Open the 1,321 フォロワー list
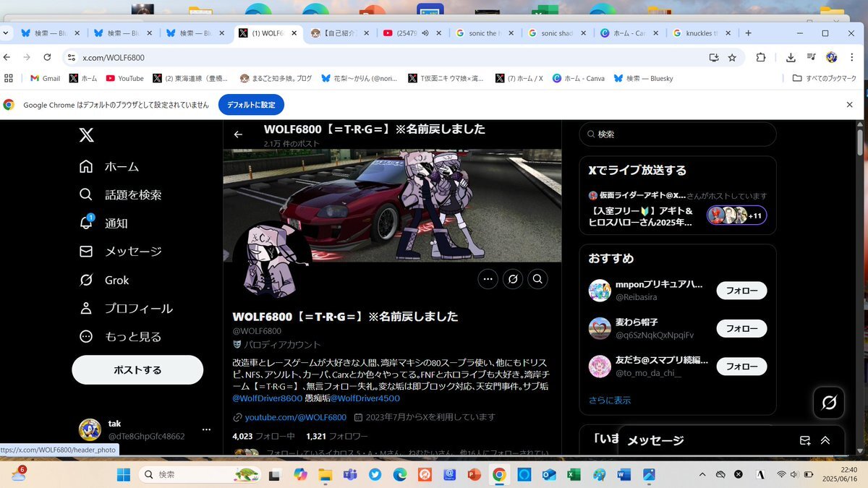This screenshot has height=488, width=868. 337,437
